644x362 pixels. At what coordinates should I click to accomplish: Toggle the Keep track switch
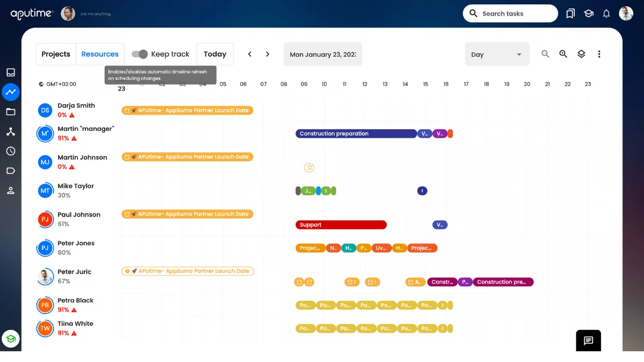[x=140, y=54]
